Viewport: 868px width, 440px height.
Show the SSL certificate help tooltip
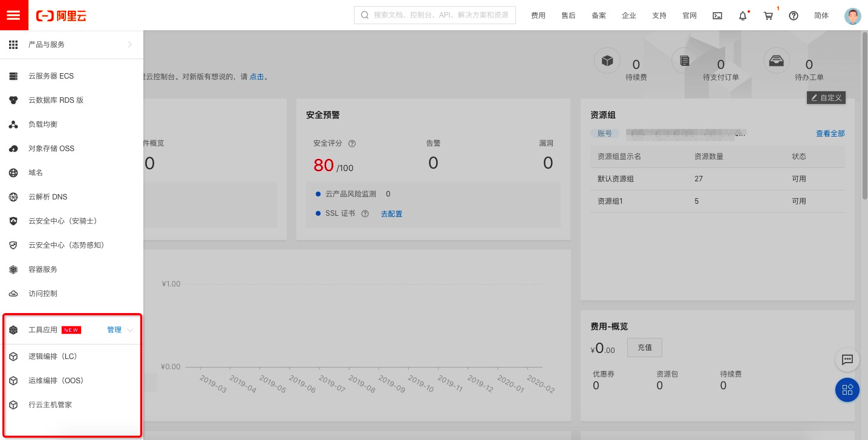[365, 213]
